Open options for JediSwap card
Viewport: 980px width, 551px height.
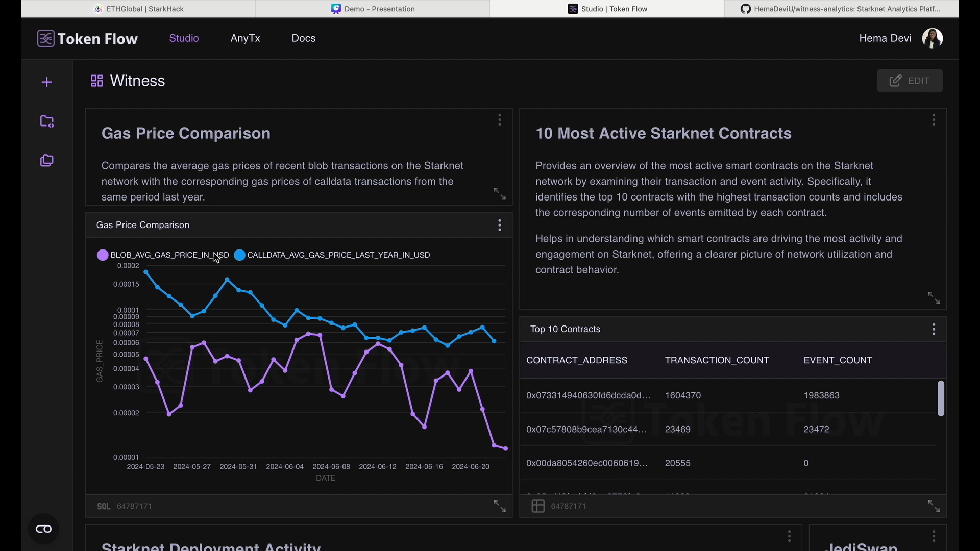click(x=934, y=536)
